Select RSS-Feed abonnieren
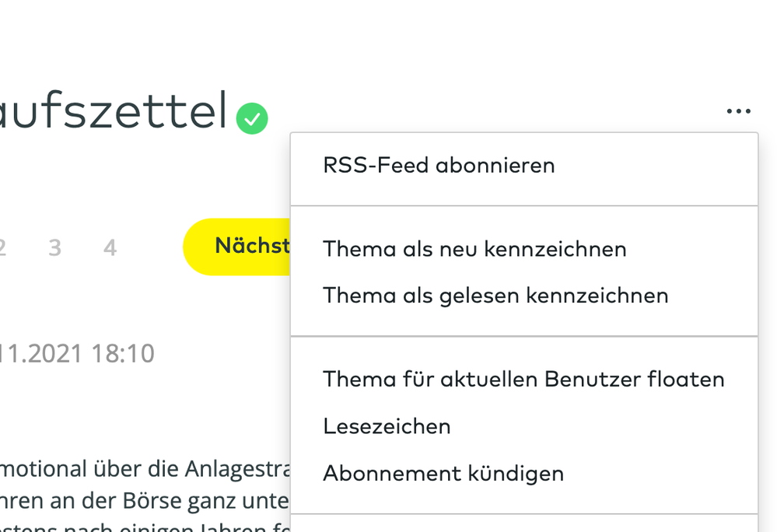 click(439, 166)
